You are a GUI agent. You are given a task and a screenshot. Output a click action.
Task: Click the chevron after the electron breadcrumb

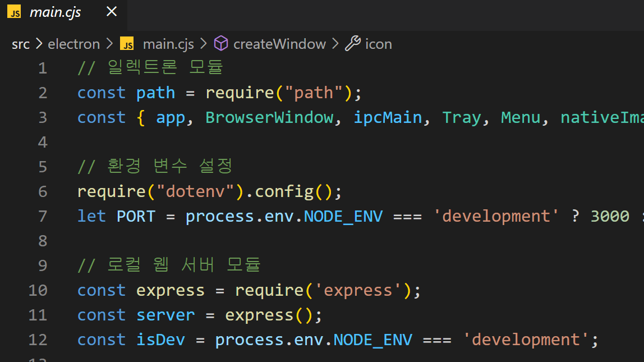(x=109, y=44)
